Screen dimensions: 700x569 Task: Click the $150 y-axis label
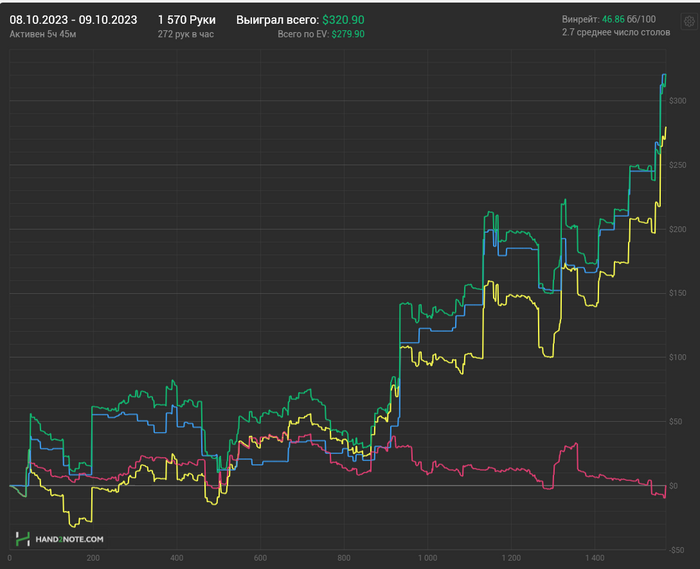tap(677, 293)
